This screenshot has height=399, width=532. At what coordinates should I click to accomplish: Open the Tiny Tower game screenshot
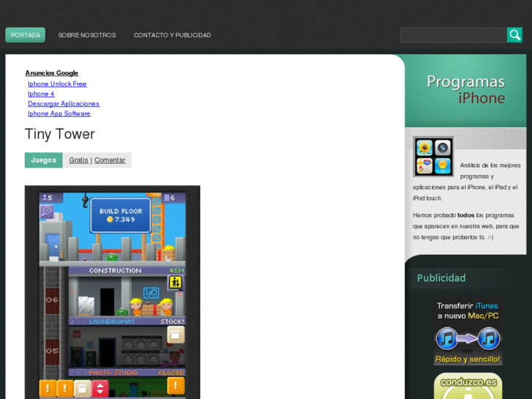coord(112,292)
